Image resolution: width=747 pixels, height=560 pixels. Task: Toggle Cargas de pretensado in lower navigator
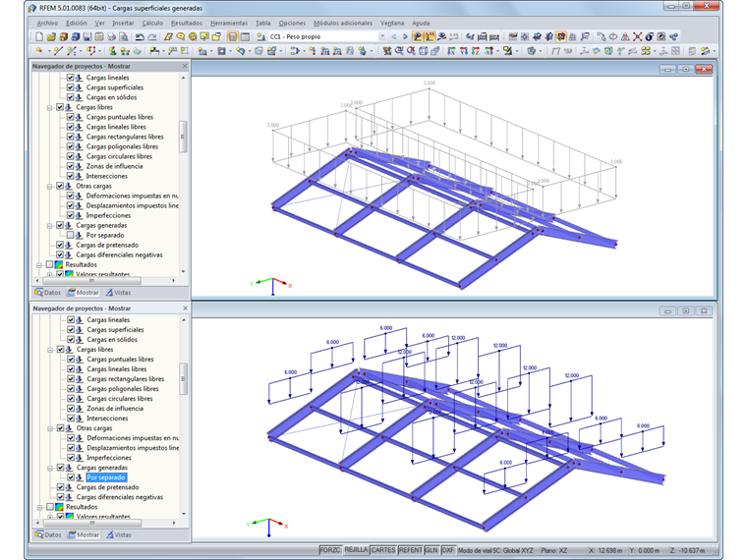point(60,487)
